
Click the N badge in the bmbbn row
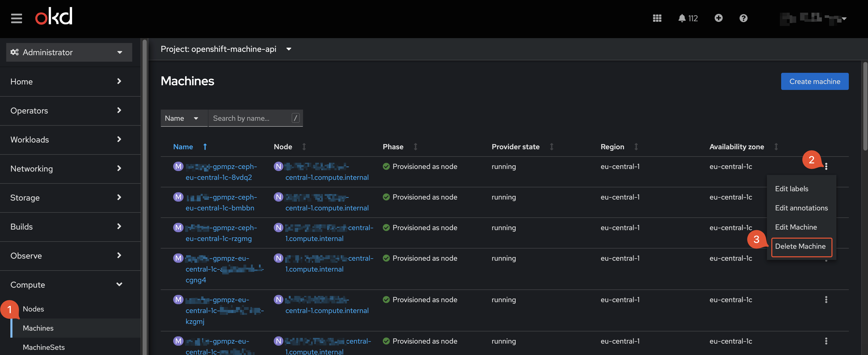pyautogui.click(x=278, y=197)
